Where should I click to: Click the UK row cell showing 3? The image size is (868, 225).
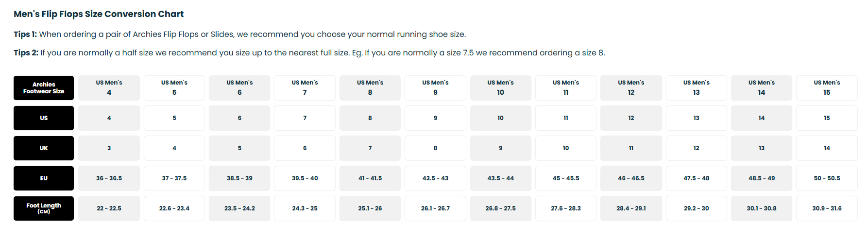point(109,148)
